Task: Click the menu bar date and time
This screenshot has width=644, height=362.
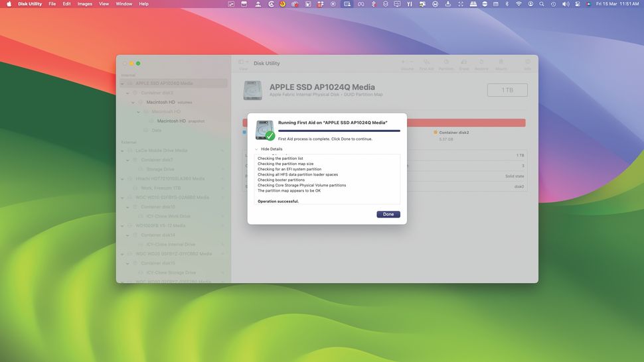Action: tap(617, 4)
